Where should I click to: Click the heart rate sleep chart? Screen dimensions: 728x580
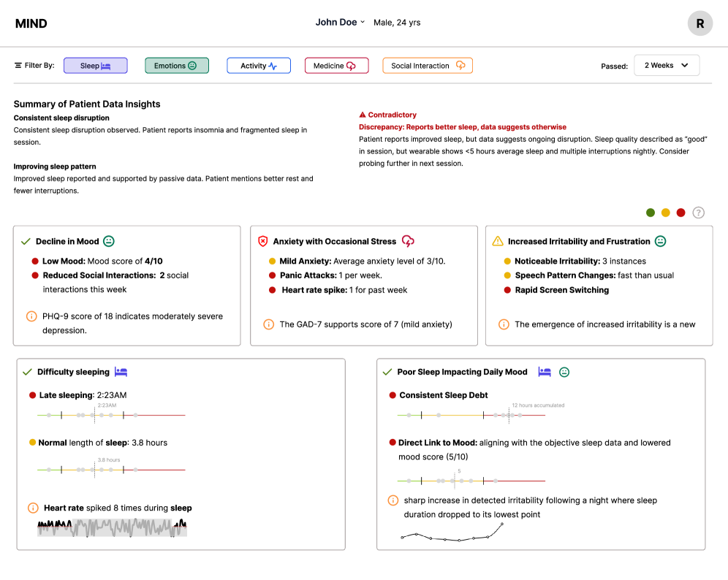112,527
